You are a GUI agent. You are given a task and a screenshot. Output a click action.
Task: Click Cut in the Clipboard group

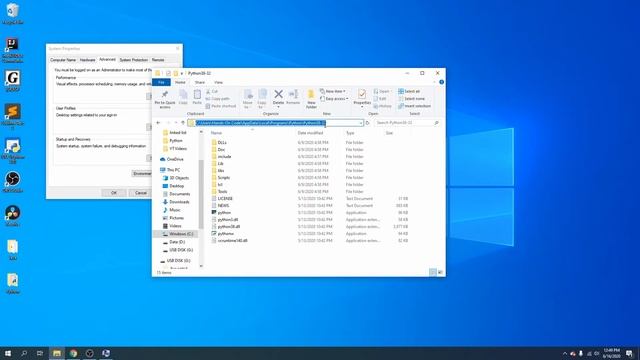(212, 91)
